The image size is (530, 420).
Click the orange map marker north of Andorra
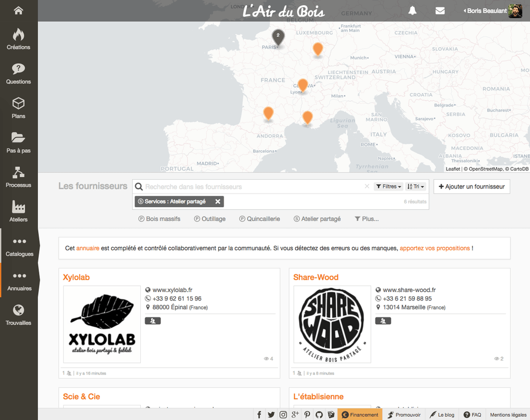[x=269, y=113]
